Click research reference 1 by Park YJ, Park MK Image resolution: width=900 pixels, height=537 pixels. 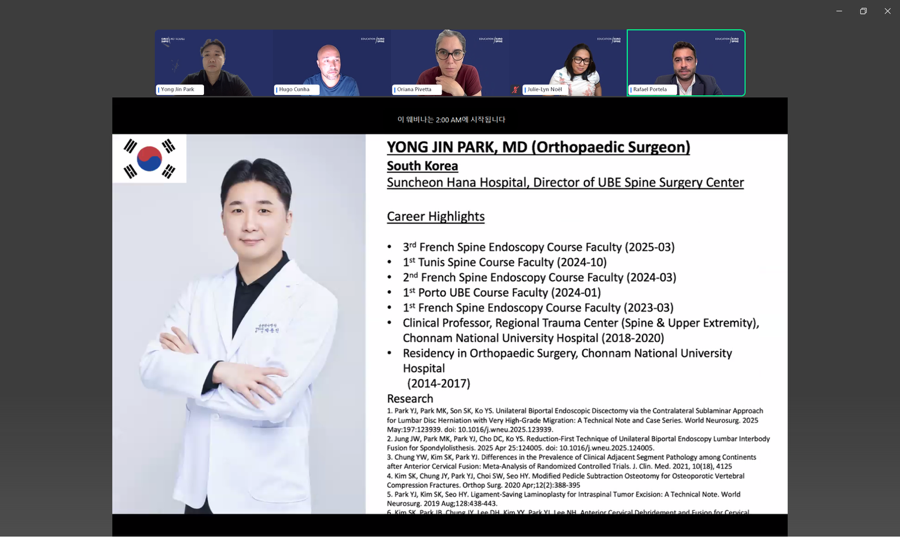click(x=575, y=420)
